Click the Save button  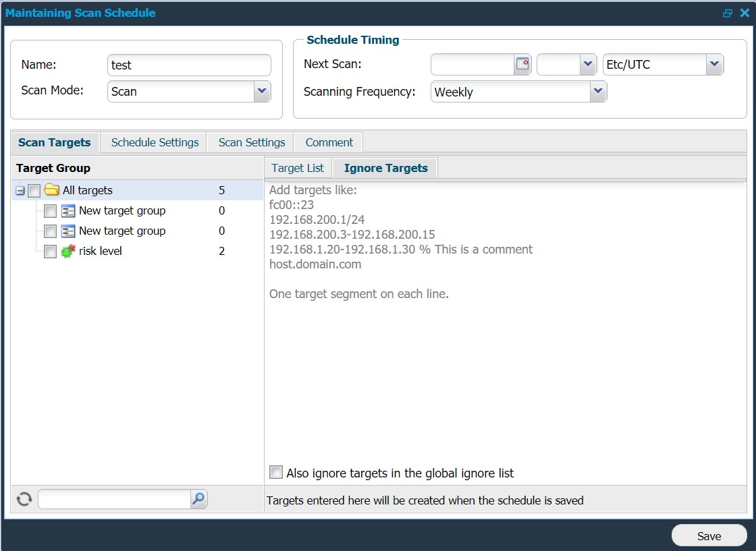709,536
